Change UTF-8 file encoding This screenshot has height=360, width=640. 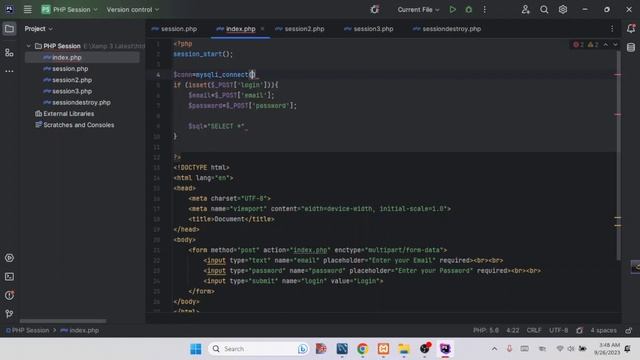pos(558,330)
